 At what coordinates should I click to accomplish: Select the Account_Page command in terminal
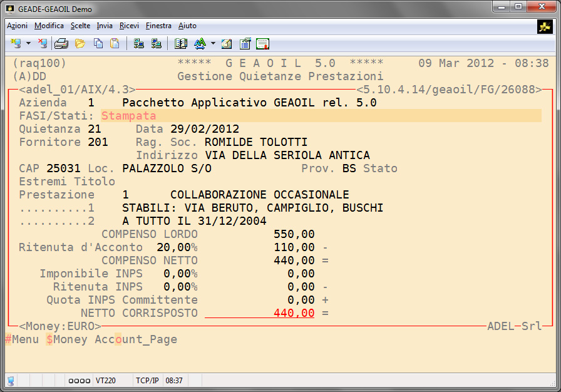tap(136, 339)
